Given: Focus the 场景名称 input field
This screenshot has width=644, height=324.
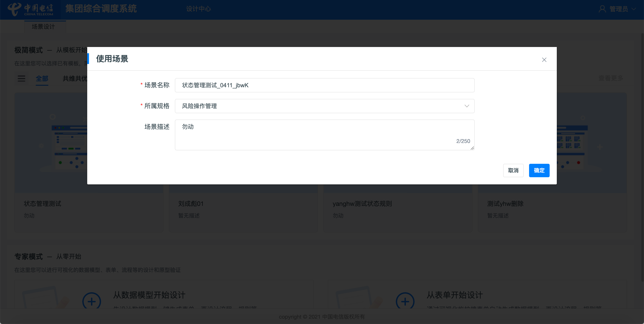Looking at the screenshot, I should tap(324, 85).
